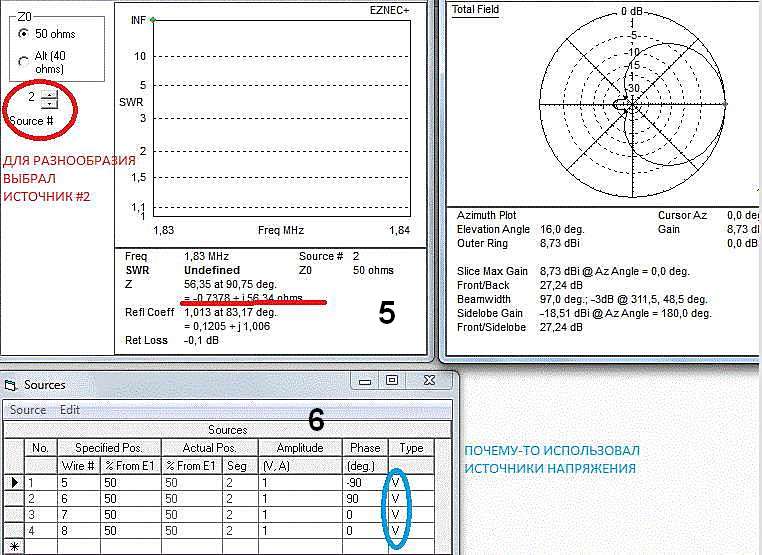Click the Sources window title icon
This screenshot has height=555, width=762.
10,385
